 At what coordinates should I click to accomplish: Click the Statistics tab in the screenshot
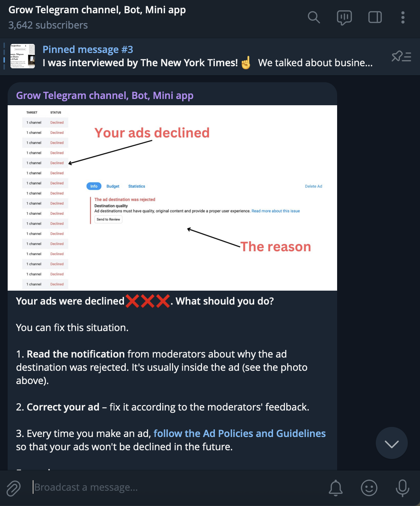click(137, 186)
